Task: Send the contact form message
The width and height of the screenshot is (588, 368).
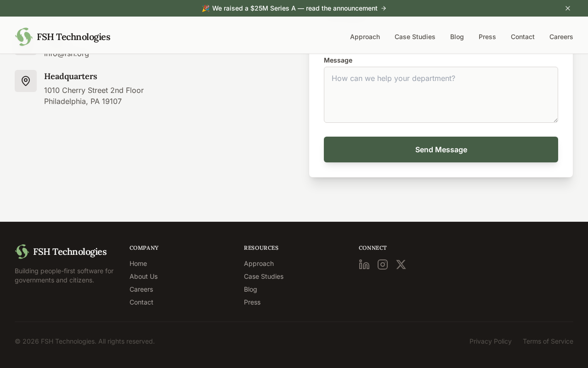Action: pos(441,149)
